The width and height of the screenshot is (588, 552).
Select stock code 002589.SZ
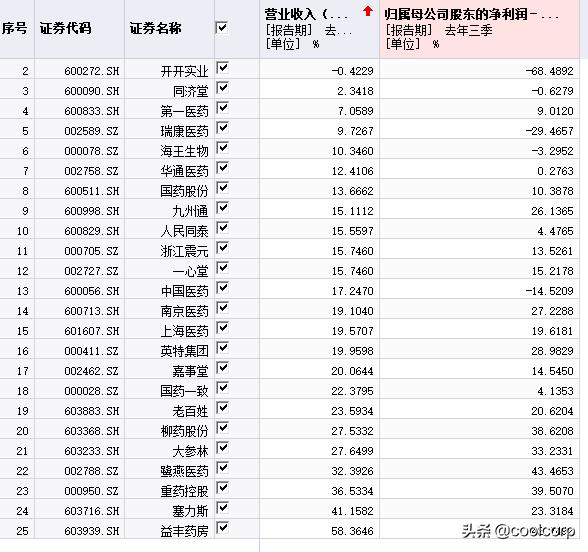(92, 131)
